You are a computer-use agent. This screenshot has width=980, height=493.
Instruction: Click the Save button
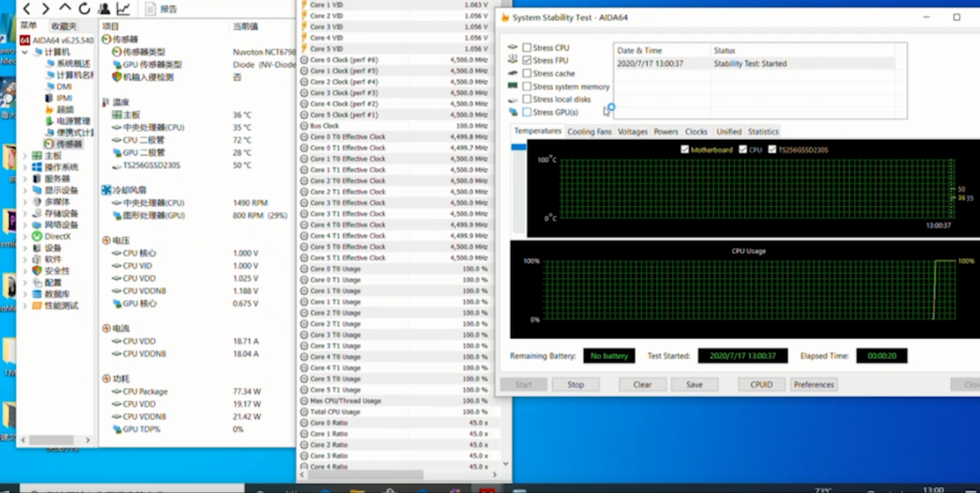click(694, 385)
